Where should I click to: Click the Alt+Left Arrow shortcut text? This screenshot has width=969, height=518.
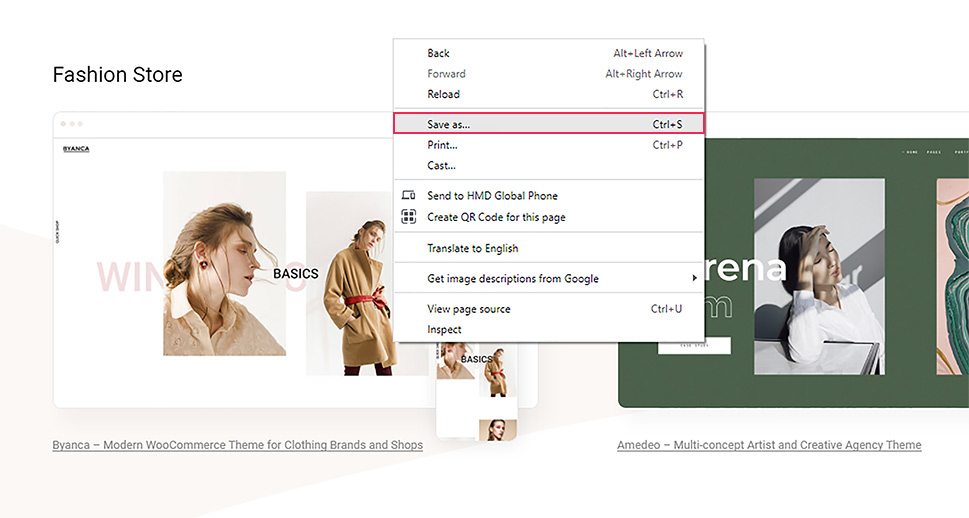pyautogui.click(x=648, y=53)
